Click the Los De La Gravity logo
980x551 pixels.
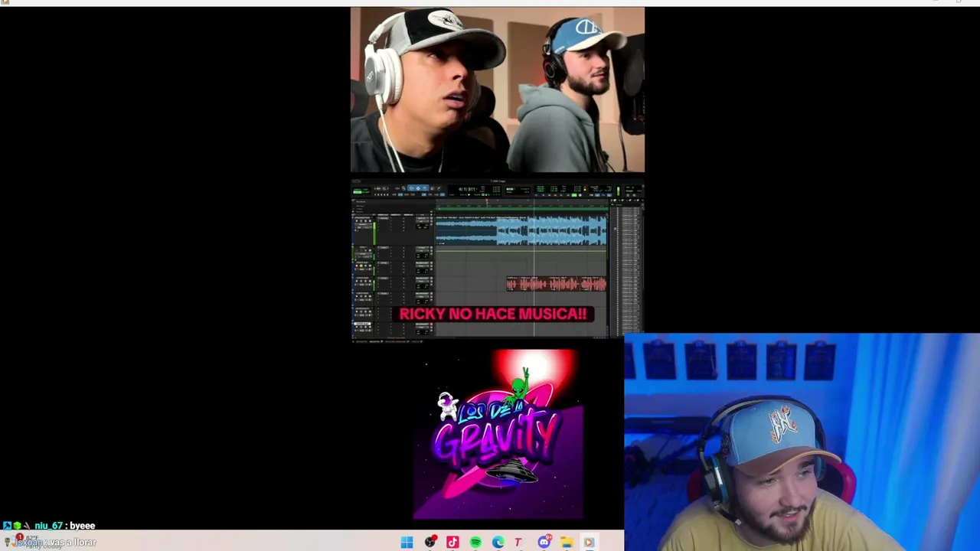(498, 435)
